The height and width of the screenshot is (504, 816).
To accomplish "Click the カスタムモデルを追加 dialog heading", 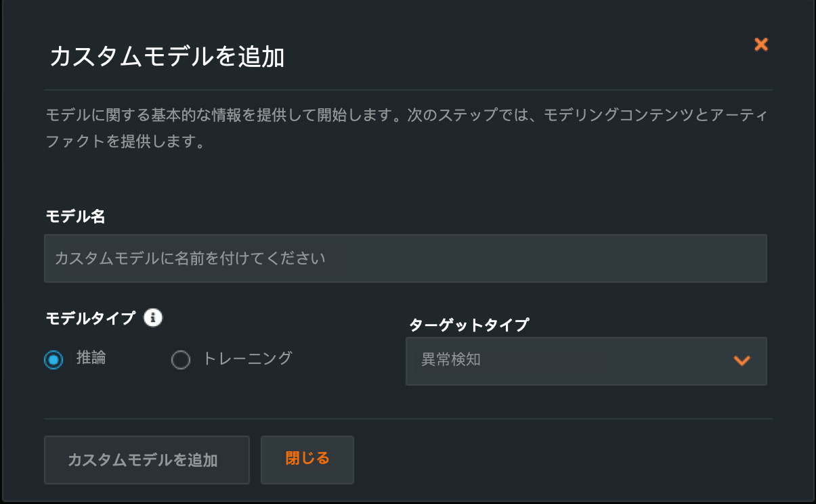I will pyautogui.click(x=167, y=58).
